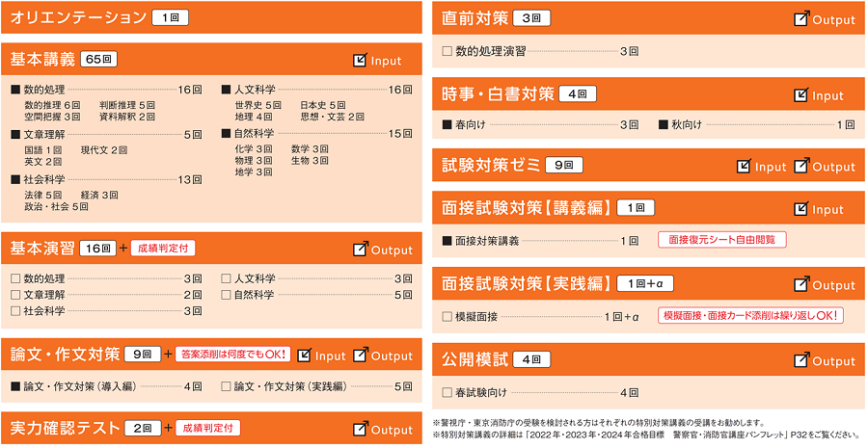Click the 面接復元シート自由閲覧 button
The image size is (868, 448).
pos(721,240)
